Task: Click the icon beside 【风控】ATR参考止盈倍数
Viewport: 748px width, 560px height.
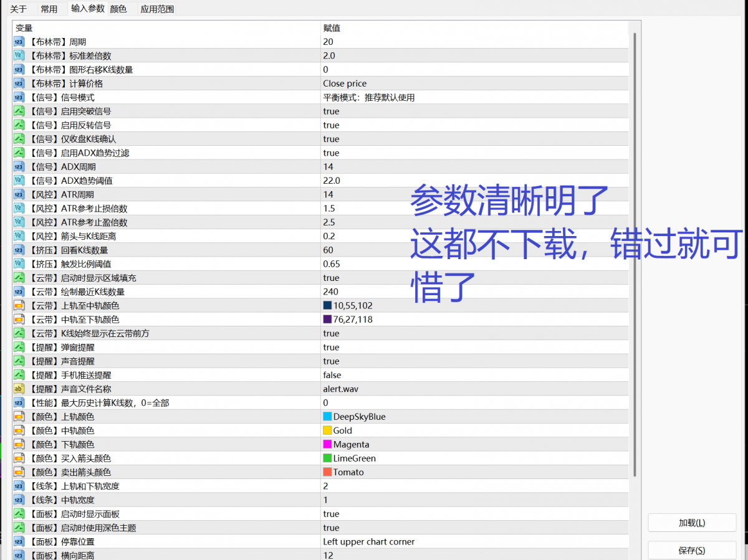Action: click(19, 222)
